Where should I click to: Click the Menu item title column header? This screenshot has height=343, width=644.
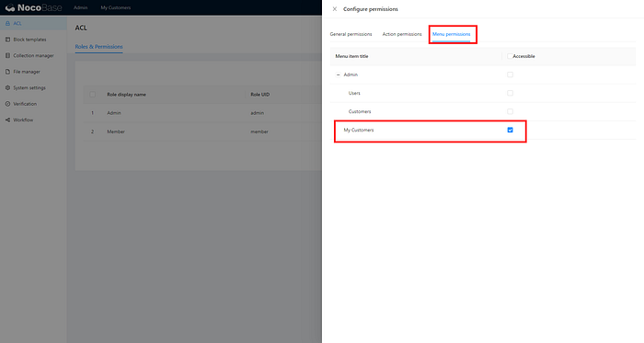coord(351,56)
